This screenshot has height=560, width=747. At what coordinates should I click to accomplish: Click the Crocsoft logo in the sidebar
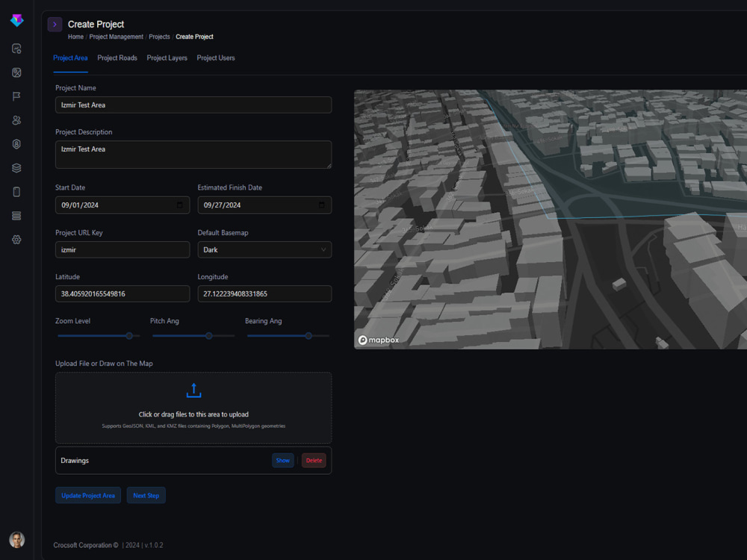[16, 20]
